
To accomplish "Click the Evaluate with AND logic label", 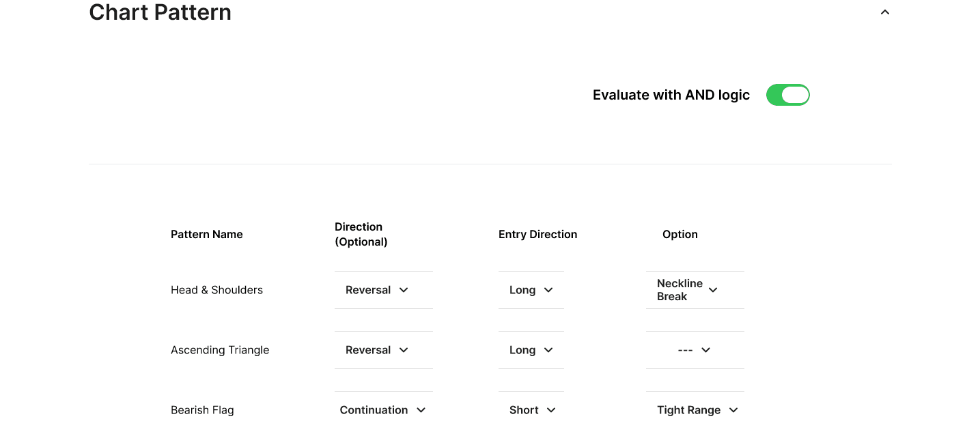I will (x=671, y=95).
